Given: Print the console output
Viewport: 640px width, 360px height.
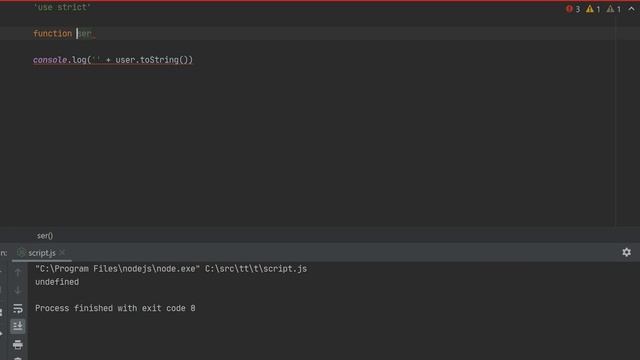Looking at the screenshot, I should [18, 345].
